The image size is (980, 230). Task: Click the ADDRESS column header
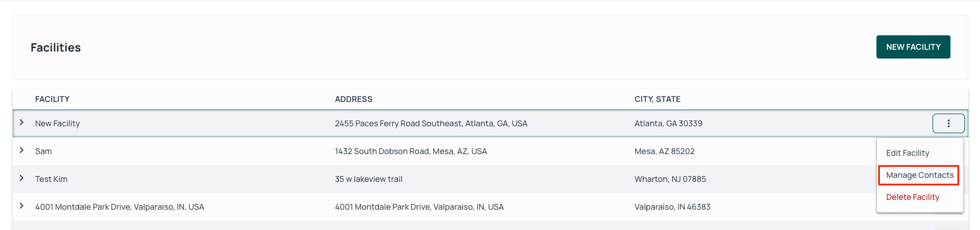coord(353,99)
